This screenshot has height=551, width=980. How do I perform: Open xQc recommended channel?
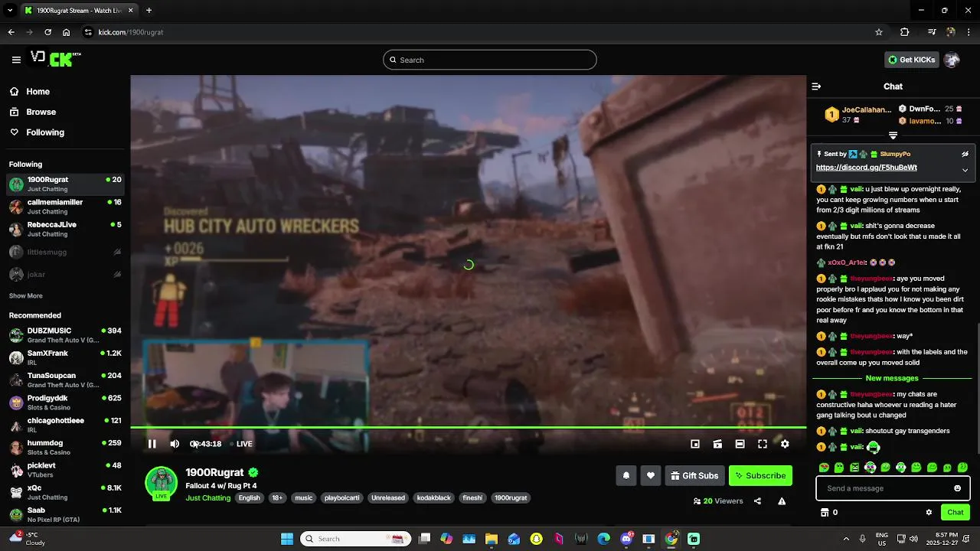pyautogui.click(x=65, y=492)
